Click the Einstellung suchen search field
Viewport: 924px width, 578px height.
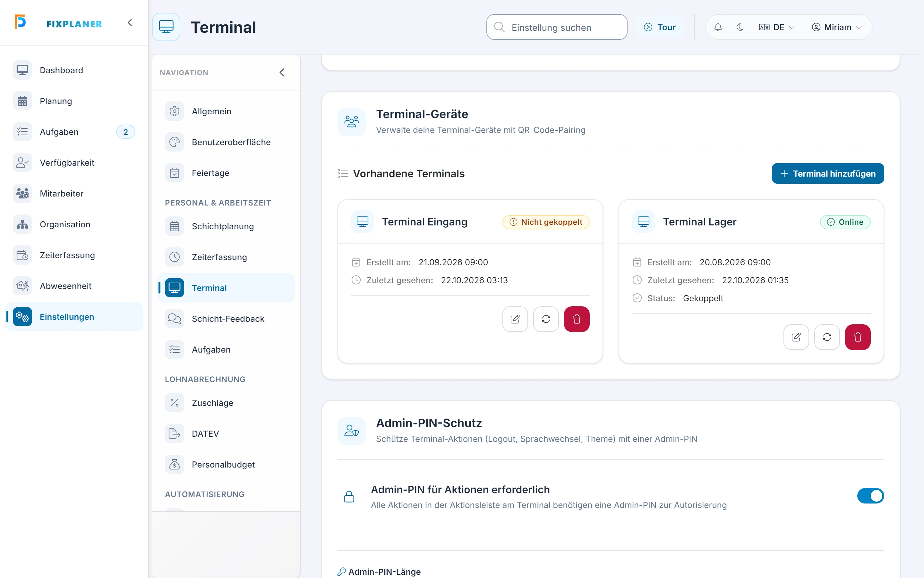pos(557,27)
